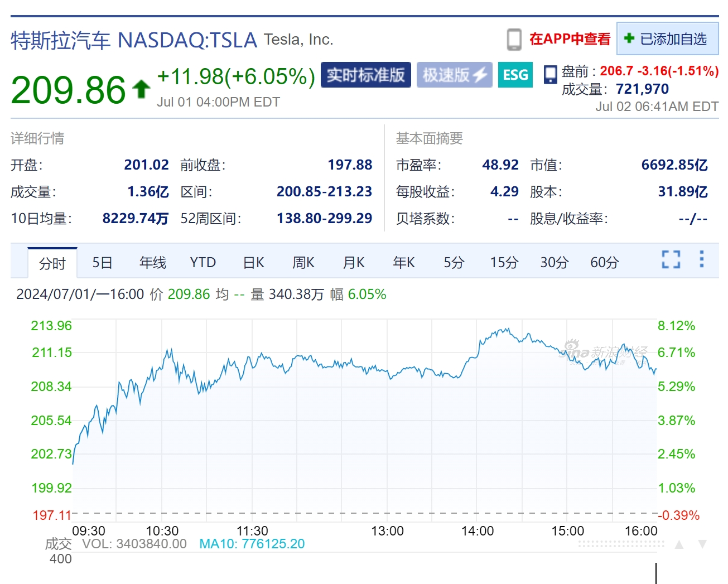Select the 60分 interval tab
This screenshot has height=584, width=728.
click(605, 263)
